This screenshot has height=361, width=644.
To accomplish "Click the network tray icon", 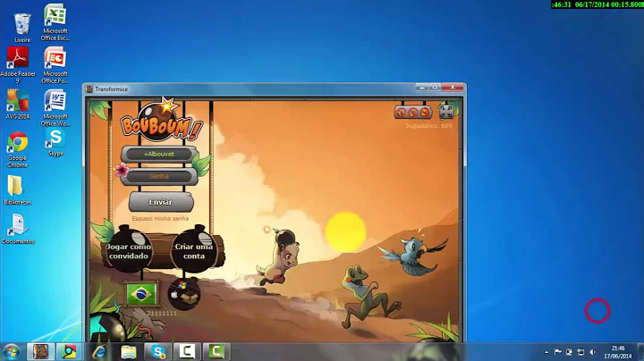I will pos(580,352).
